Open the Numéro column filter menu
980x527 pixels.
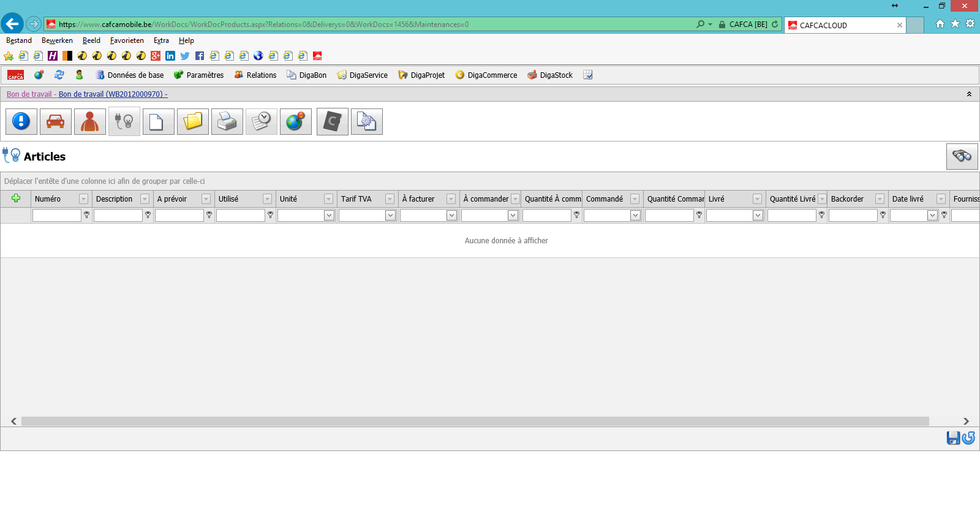[x=83, y=199]
